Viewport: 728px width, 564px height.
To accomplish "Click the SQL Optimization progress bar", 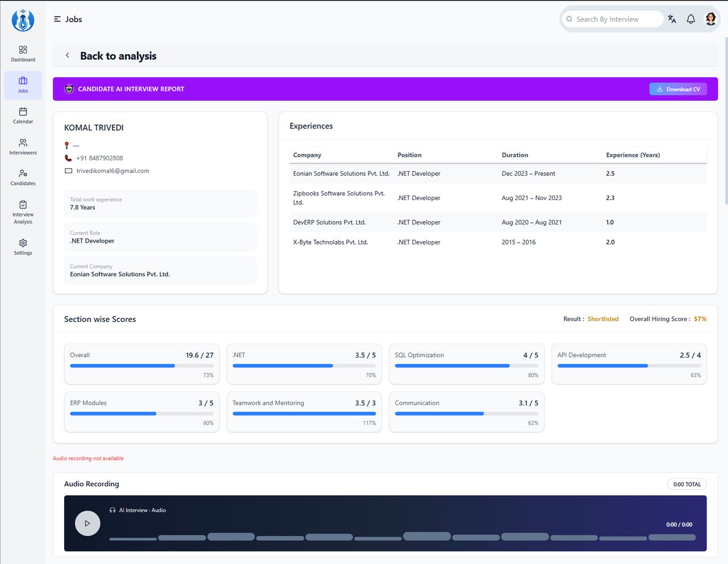I will (466, 366).
